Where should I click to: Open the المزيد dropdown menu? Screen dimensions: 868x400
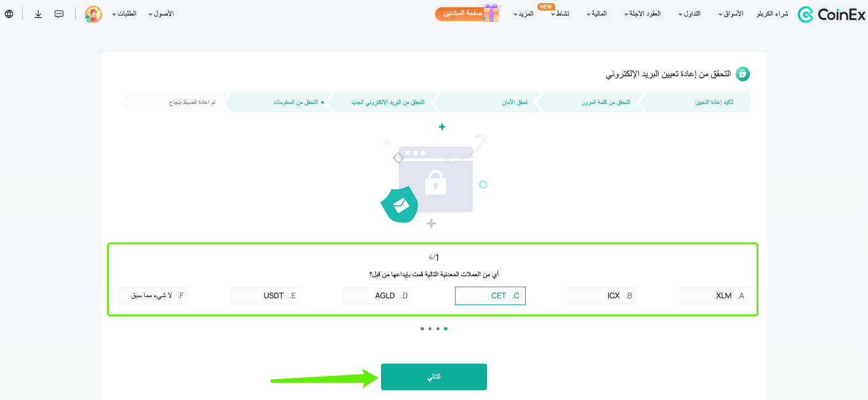pos(523,14)
